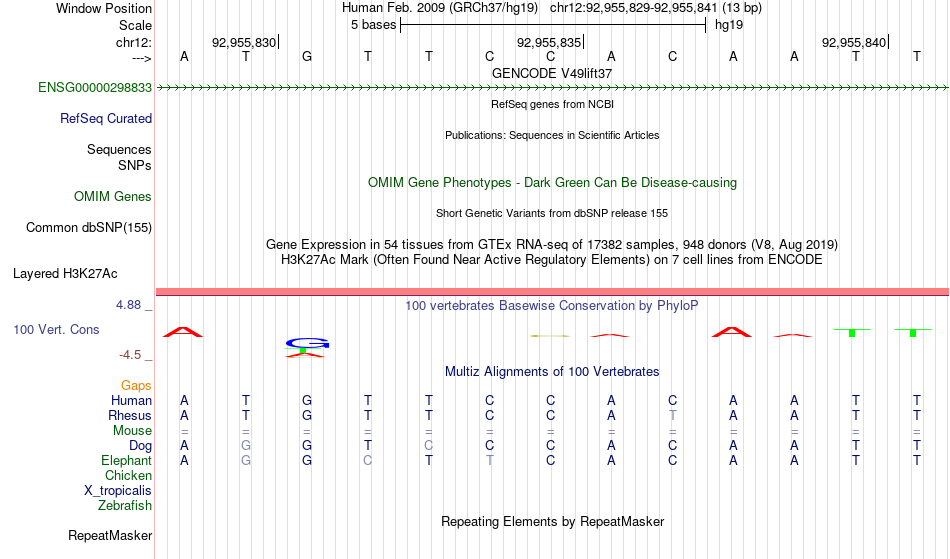
Task: Open the H3K27Ac Mark ENCODE track title
Action: pyautogui.click(x=552, y=260)
